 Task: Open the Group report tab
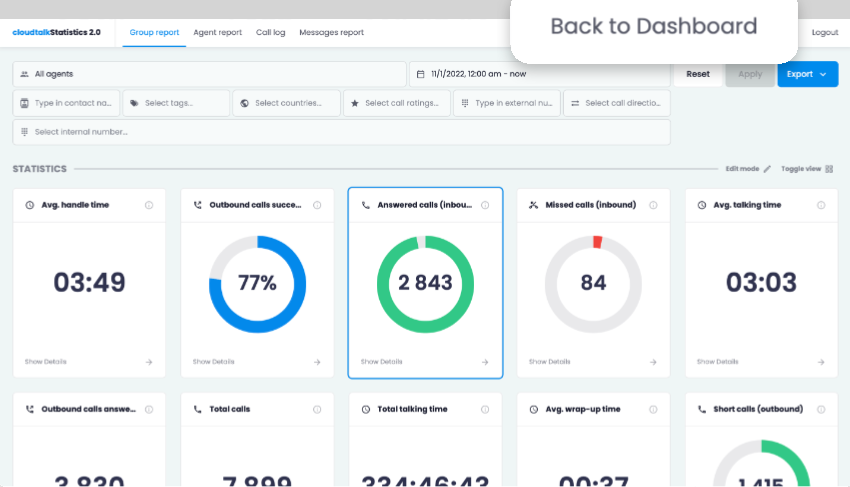[154, 33]
